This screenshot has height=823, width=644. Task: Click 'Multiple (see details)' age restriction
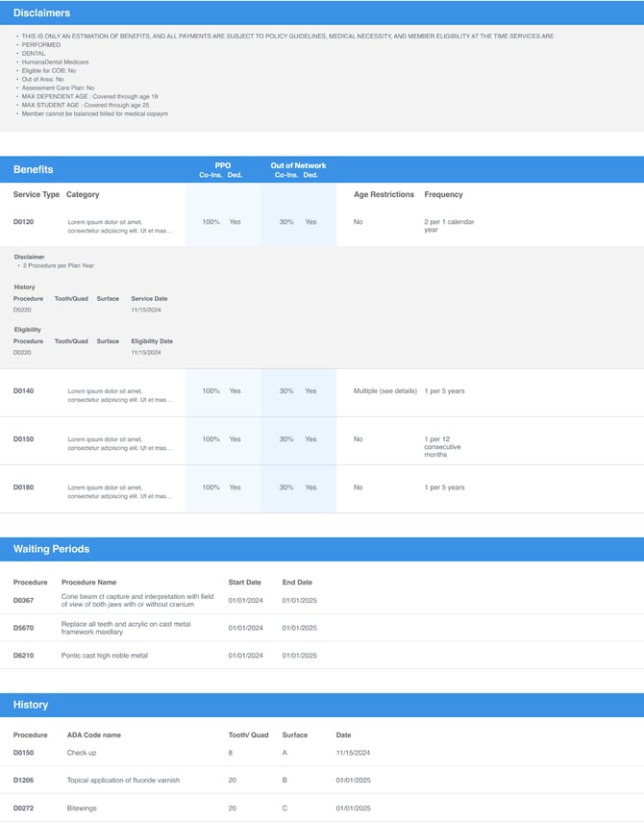point(385,391)
